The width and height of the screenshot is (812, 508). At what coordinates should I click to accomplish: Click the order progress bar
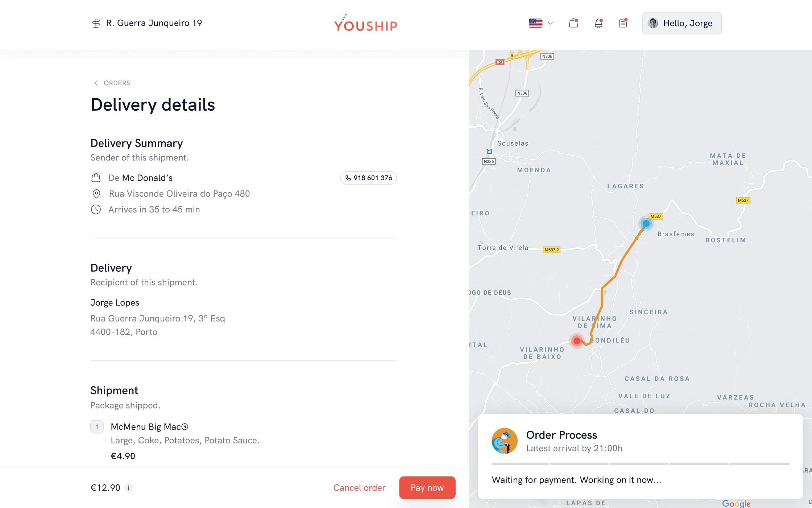coord(640,464)
